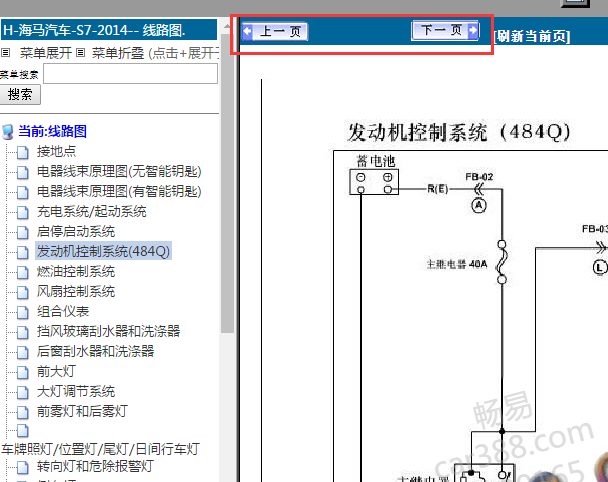Open 前大灯 diagram
Screen dimensions: 608x482
click(x=56, y=372)
